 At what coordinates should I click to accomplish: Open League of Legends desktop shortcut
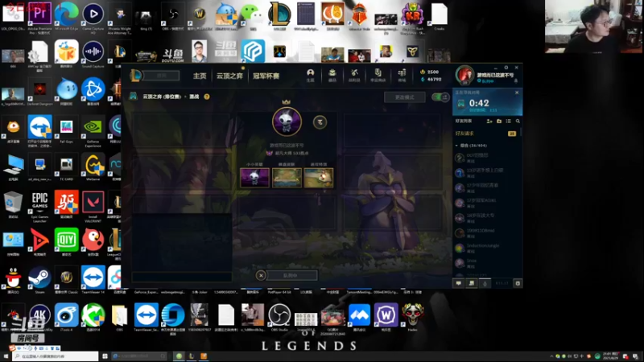coord(279,17)
